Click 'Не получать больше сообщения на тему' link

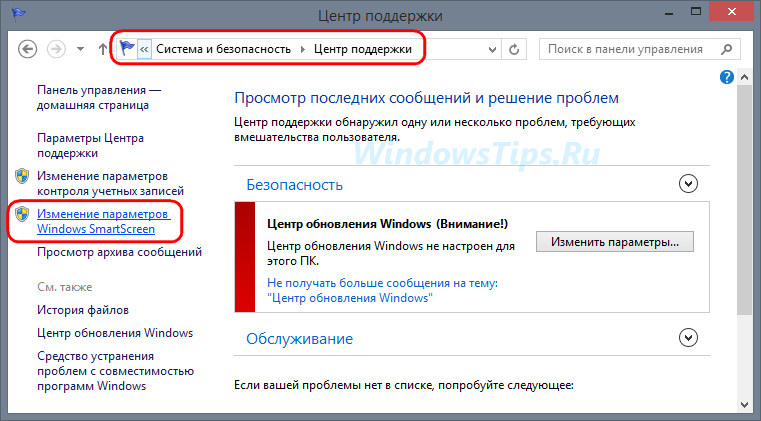pyautogui.click(x=382, y=290)
